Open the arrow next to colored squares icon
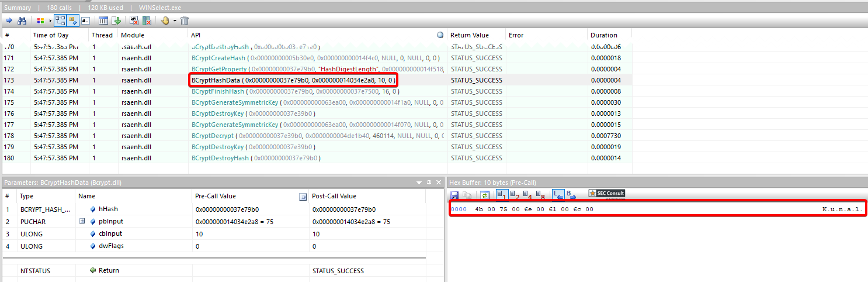This screenshot has width=868, height=282. [49, 20]
